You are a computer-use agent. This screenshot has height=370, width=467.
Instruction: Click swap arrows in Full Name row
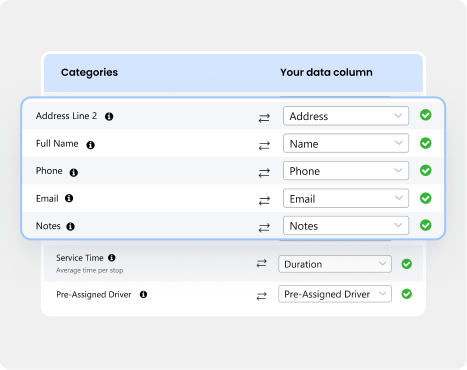pyautogui.click(x=264, y=145)
